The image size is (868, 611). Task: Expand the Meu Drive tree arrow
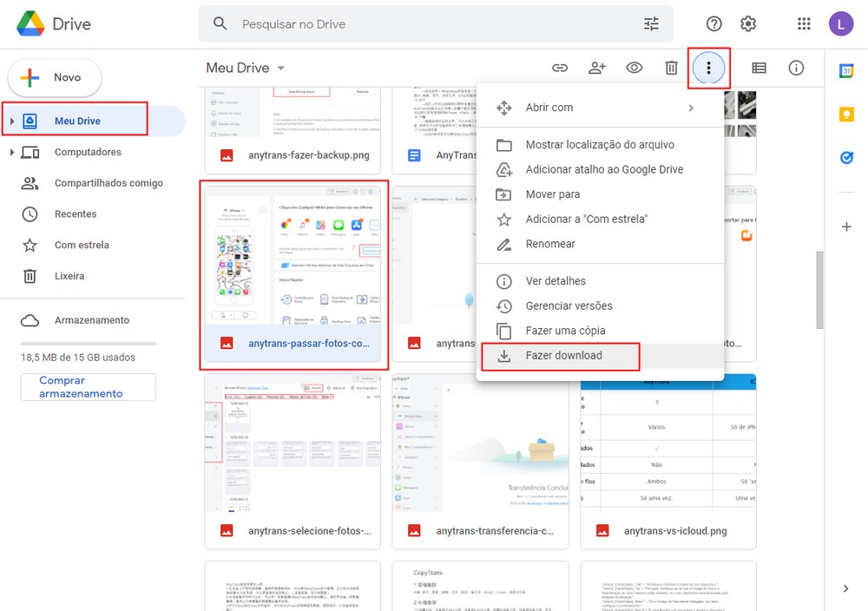coord(12,122)
